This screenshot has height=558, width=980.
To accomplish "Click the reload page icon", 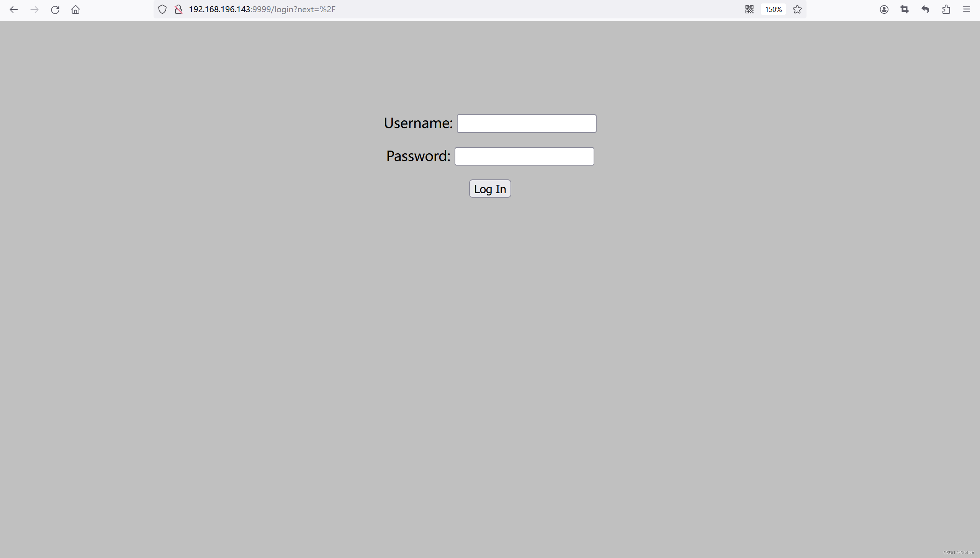I will pos(55,10).
